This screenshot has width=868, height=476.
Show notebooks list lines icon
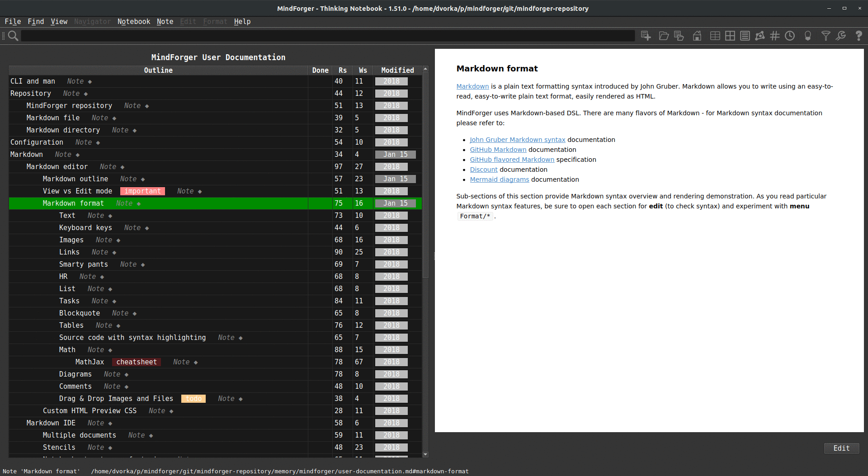point(745,36)
